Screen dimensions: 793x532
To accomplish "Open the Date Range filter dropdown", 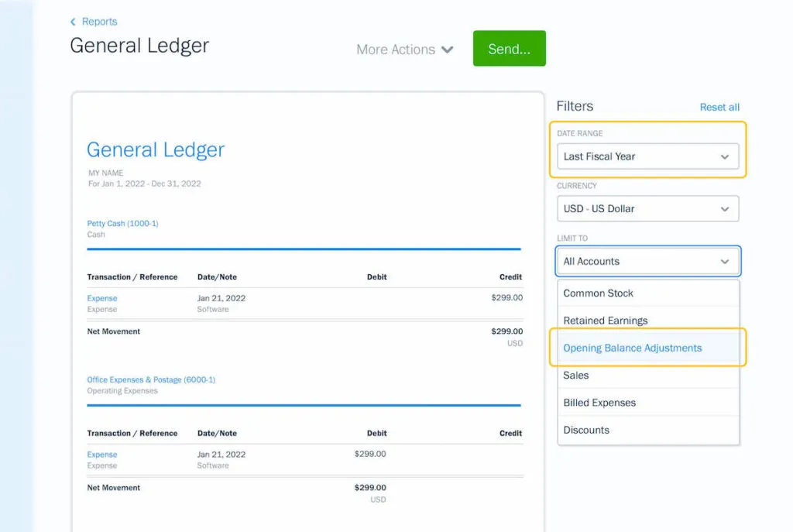I will 647,156.
